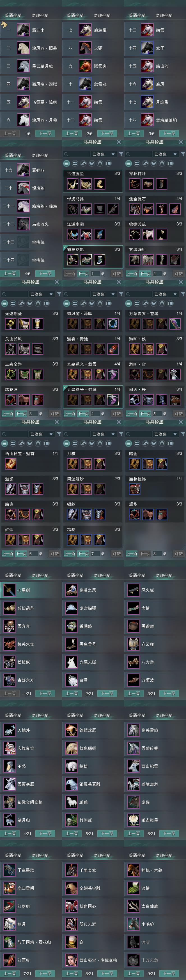
Task: Open 已收集 dropdown above 古道虔尘 panel
Action: [103, 154]
